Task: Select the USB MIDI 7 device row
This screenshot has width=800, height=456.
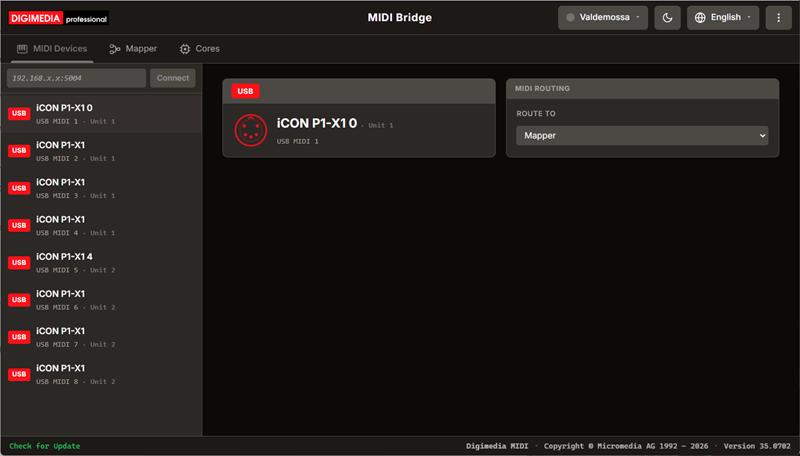Action: (102, 337)
